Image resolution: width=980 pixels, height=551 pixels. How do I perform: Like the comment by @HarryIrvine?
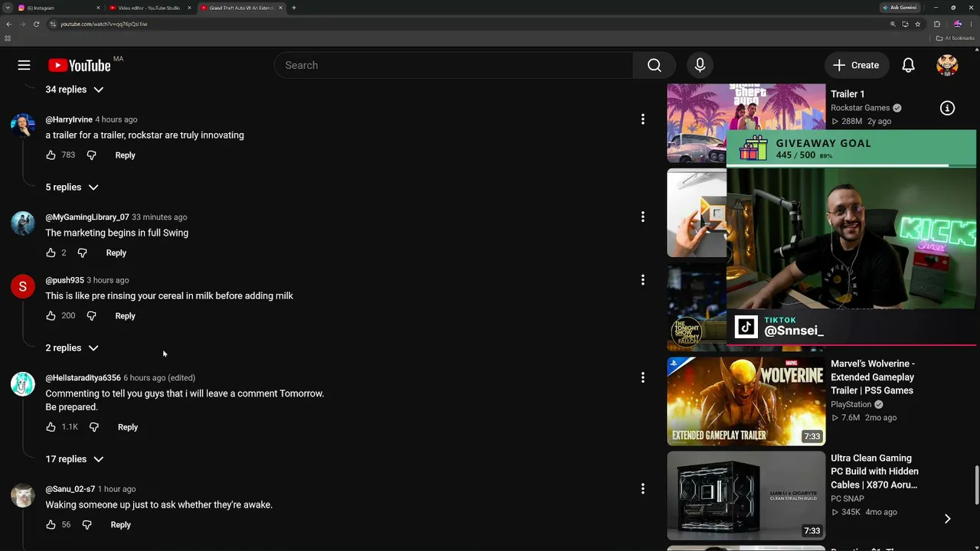(51, 155)
